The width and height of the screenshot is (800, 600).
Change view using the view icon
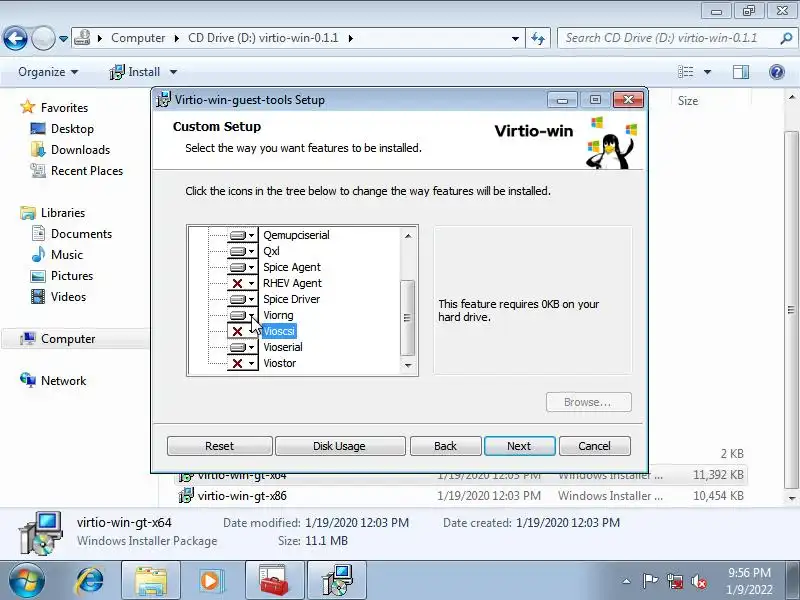tap(686, 72)
